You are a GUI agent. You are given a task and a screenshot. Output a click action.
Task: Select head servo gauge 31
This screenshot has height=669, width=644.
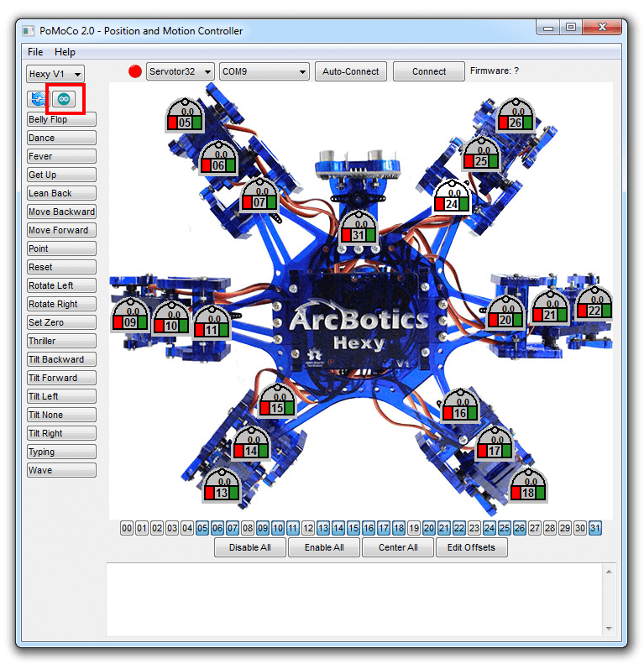pos(359,228)
